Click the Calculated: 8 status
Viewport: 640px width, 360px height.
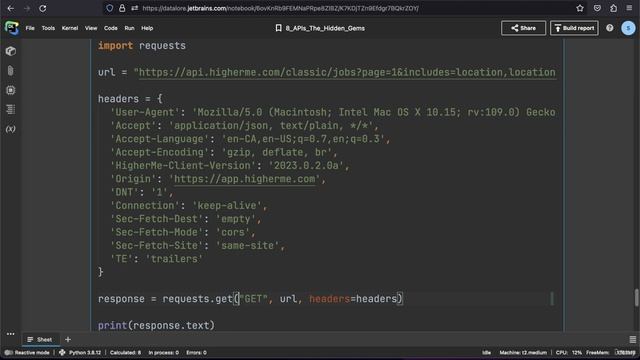125,353
